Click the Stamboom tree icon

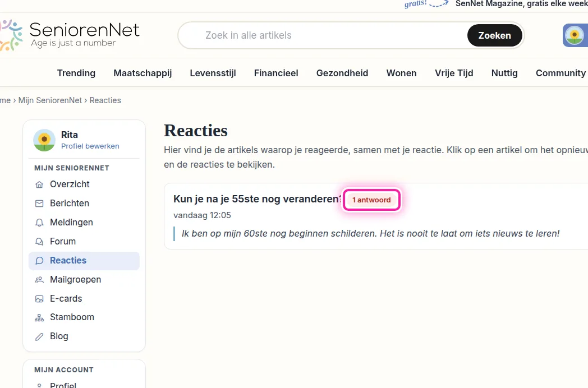tap(39, 317)
